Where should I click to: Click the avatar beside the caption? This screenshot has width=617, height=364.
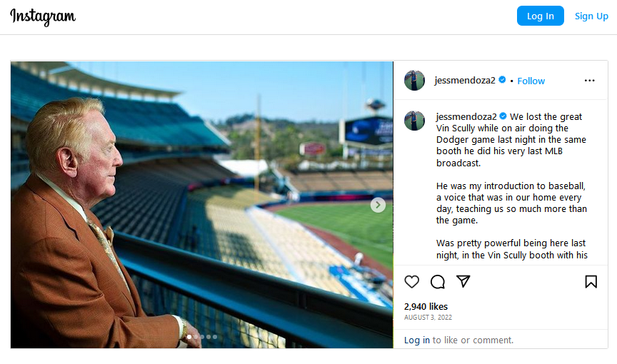click(x=414, y=121)
